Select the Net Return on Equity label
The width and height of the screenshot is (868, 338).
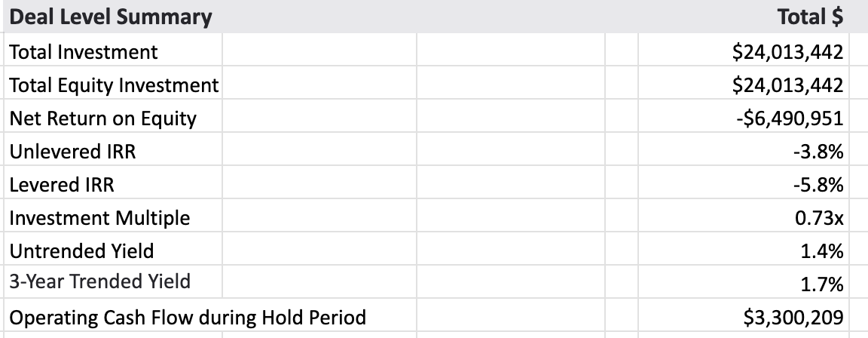(x=102, y=118)
